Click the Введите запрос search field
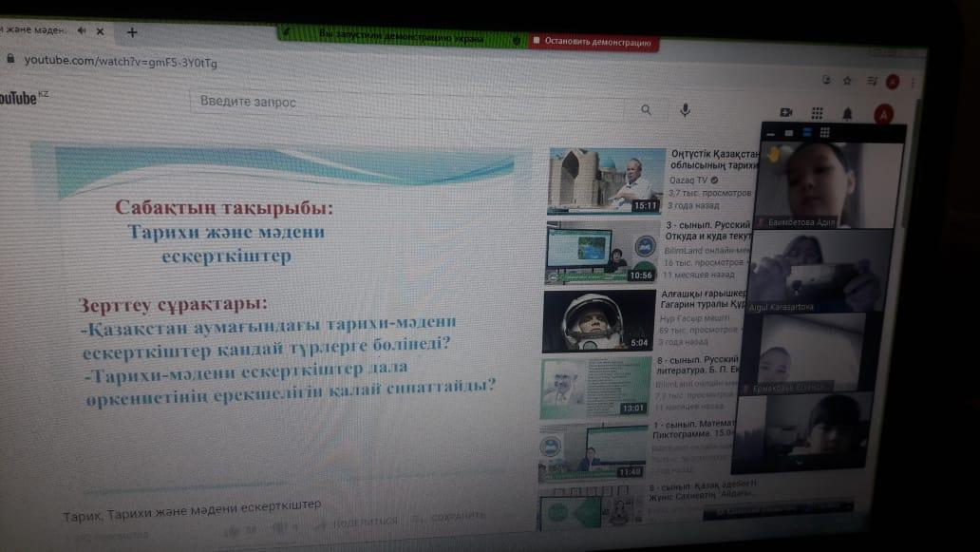The width and height of the screenshot is (980, 552). pyautogui.click(x=408, y=103)
